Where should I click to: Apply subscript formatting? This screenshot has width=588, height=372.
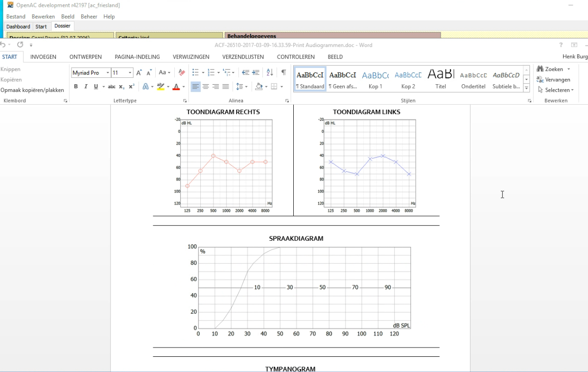121,87
